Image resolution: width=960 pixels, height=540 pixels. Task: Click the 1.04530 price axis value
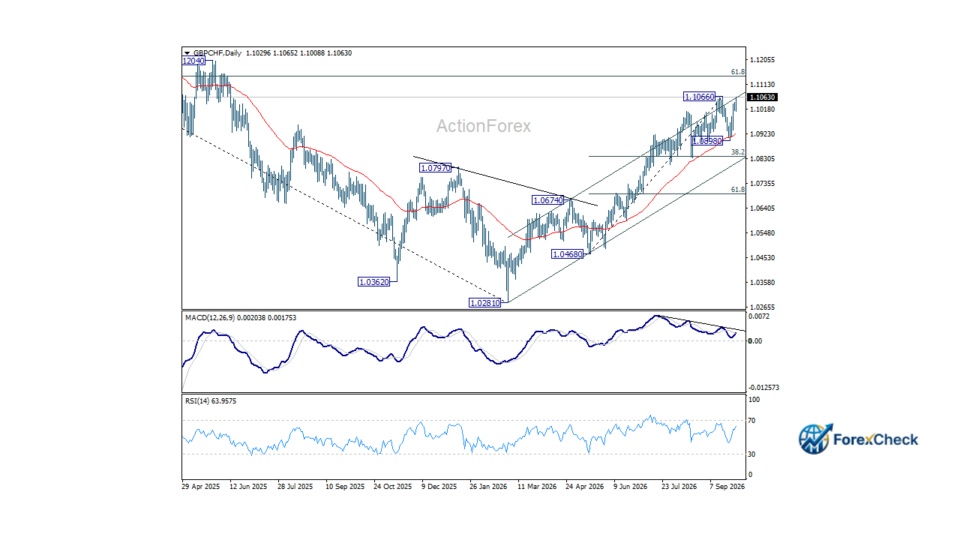(x=763, y=258)
